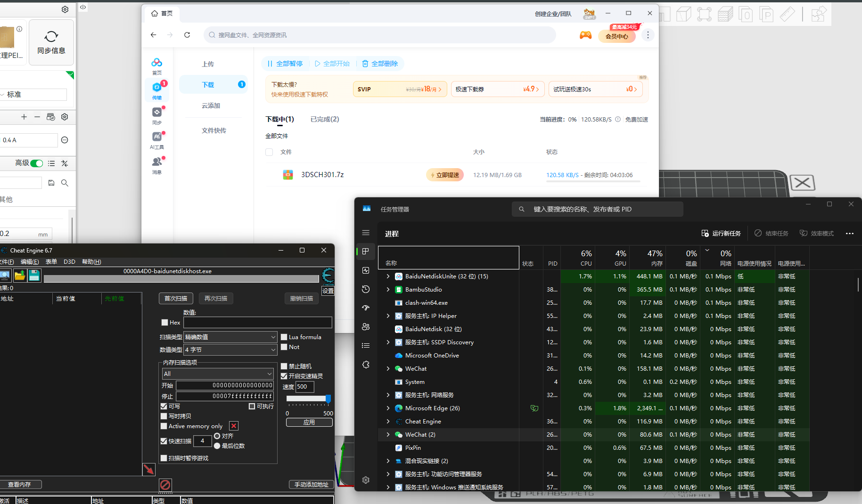Open Task Manager app history icon

pos(366,289)
